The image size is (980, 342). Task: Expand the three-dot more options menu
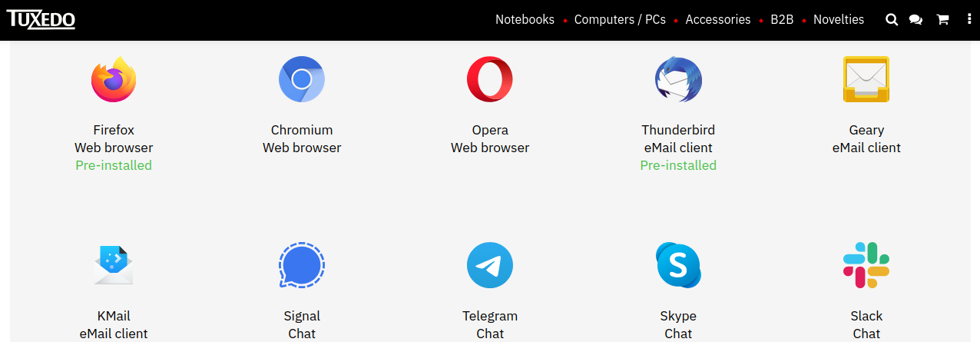tap(969, 20)
